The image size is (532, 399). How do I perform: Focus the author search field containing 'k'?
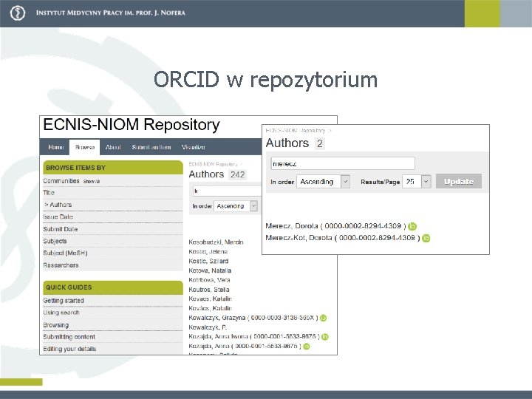227,191
